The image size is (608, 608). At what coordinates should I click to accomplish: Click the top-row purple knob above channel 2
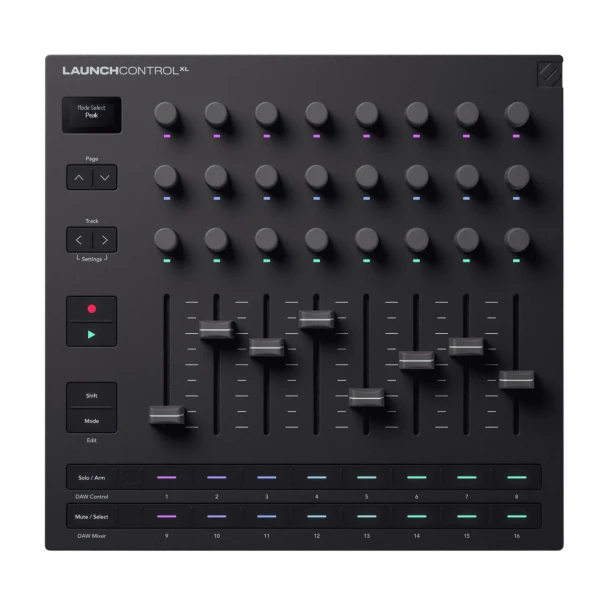(216, 114)
